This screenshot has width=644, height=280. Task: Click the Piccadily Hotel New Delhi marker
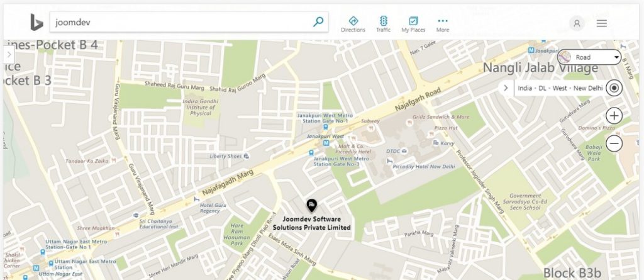(389, 160)
